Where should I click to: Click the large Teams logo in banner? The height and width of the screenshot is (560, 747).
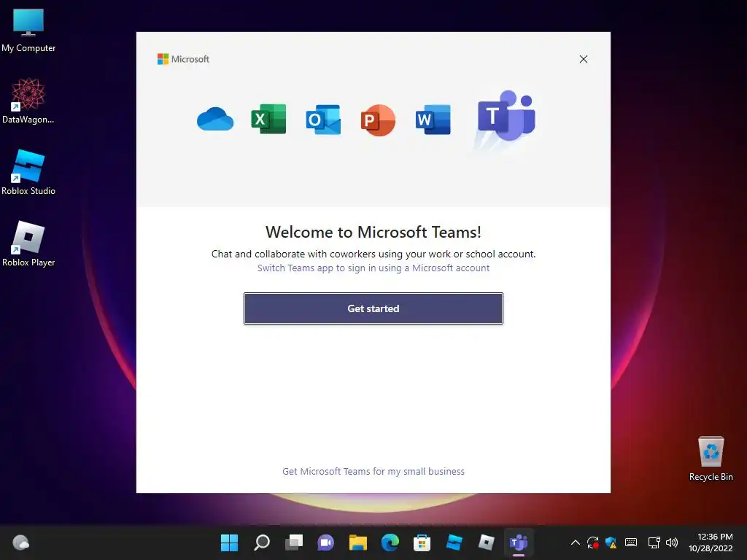click(x=506, y=116)
